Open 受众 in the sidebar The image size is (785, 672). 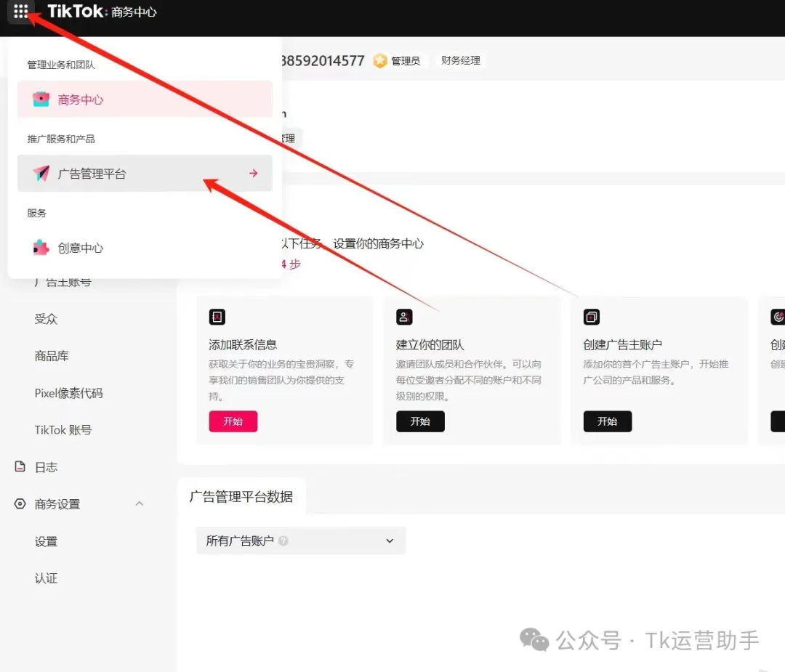pos(46,319)
